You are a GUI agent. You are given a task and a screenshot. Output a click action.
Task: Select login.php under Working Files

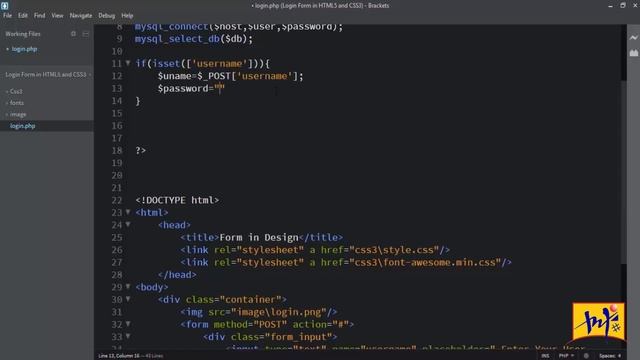tap(24, 49)
